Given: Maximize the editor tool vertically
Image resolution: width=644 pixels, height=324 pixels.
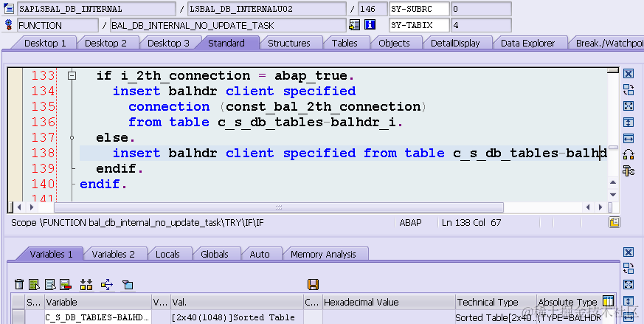Looking at the screenshot, I should point(629,122).
